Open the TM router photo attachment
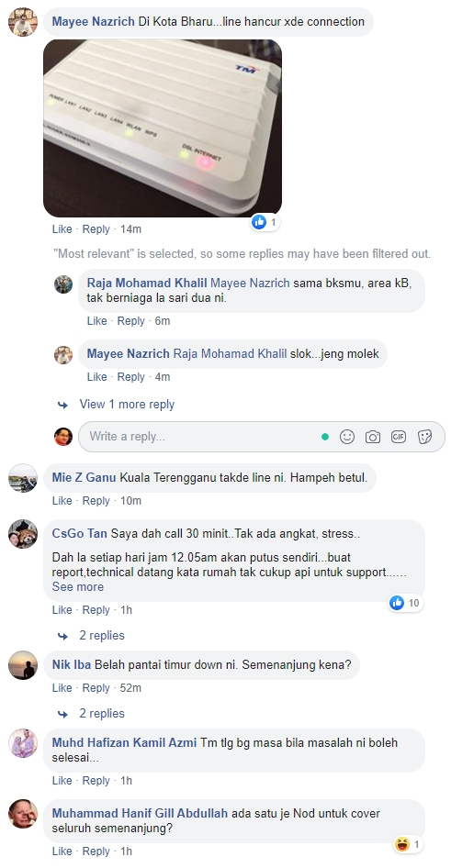Image resolution: width=451 pixels, height=868 pixels. pyautogui.click(x=163, y=128)
